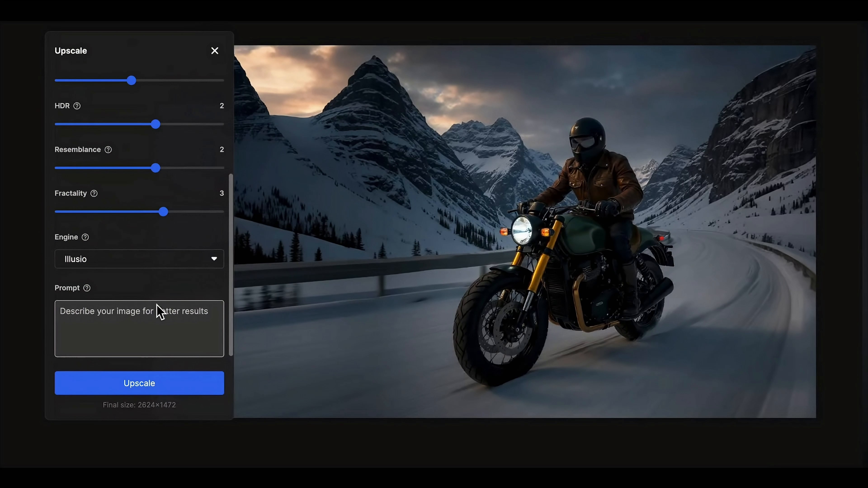Open the Prompt help icon
Viewport: 868px width, 488px height.
point(87,288)
